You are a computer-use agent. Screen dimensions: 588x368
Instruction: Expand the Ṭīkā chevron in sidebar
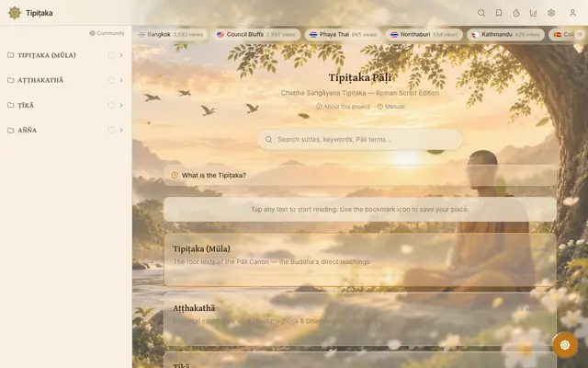pos(121,105)
